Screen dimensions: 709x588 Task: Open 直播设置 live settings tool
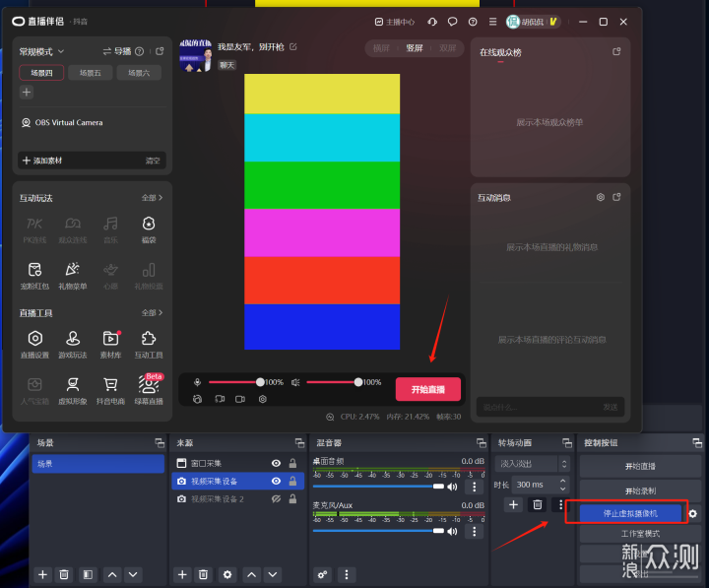34,343
